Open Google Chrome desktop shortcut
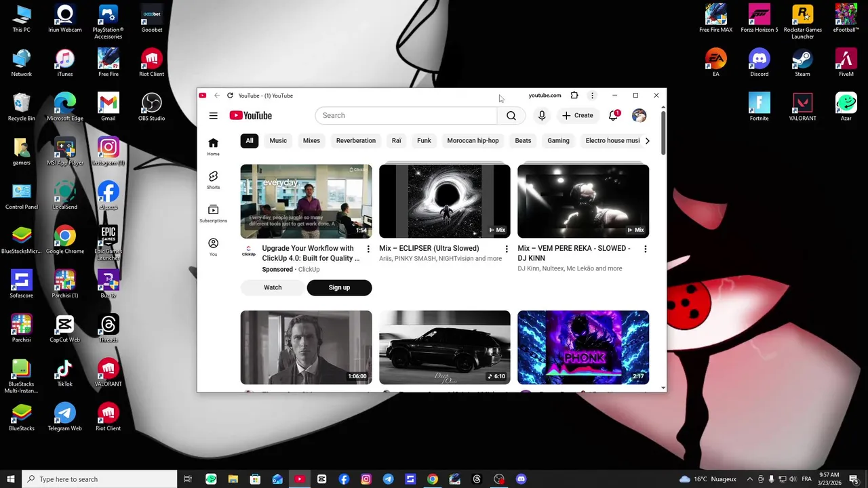868x488 pixels. [x=65, y=240]
